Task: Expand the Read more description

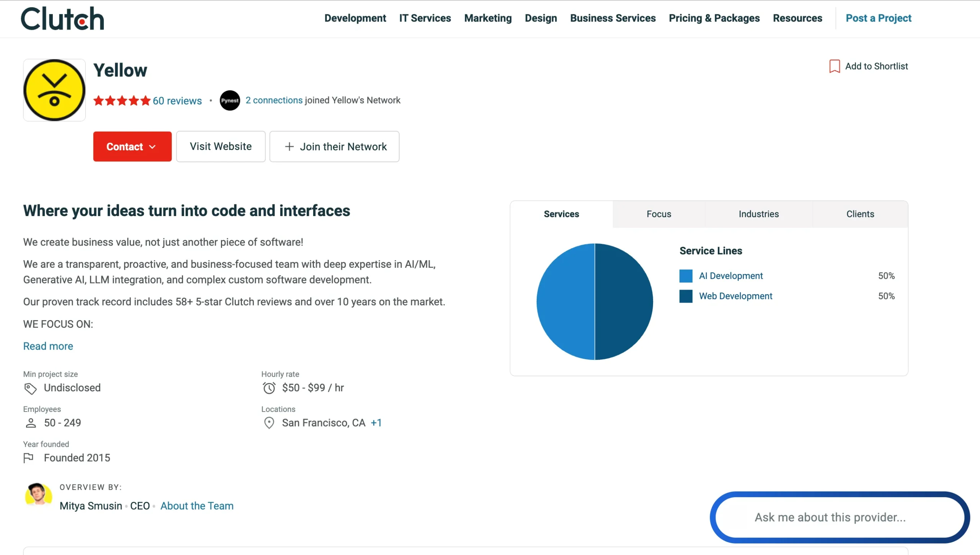Action: (48, 346)
